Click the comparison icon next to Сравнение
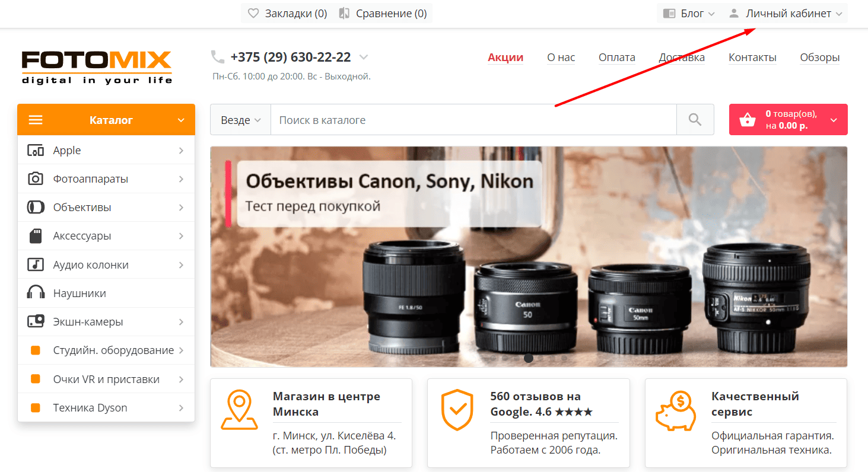 click(344, 13)
